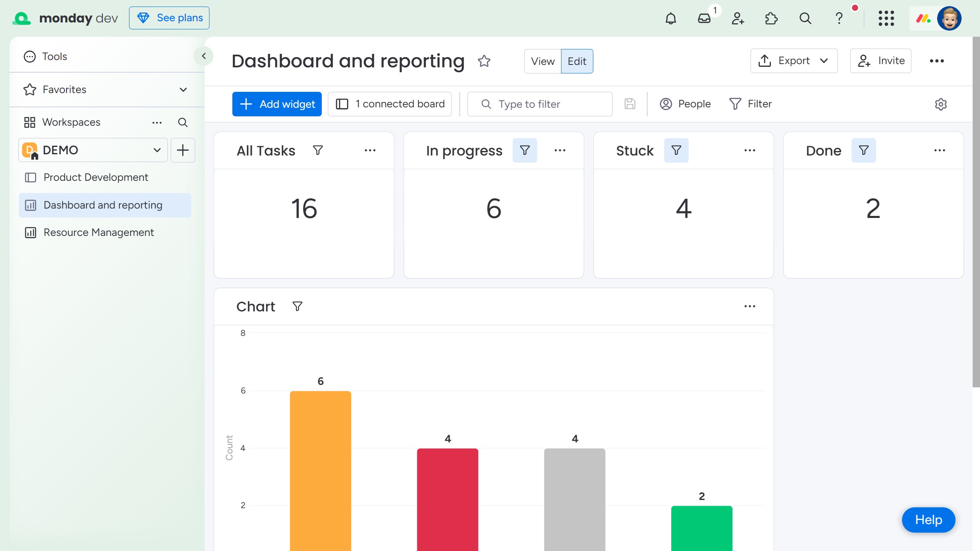Click the green chart bar

tap(702, 529)
